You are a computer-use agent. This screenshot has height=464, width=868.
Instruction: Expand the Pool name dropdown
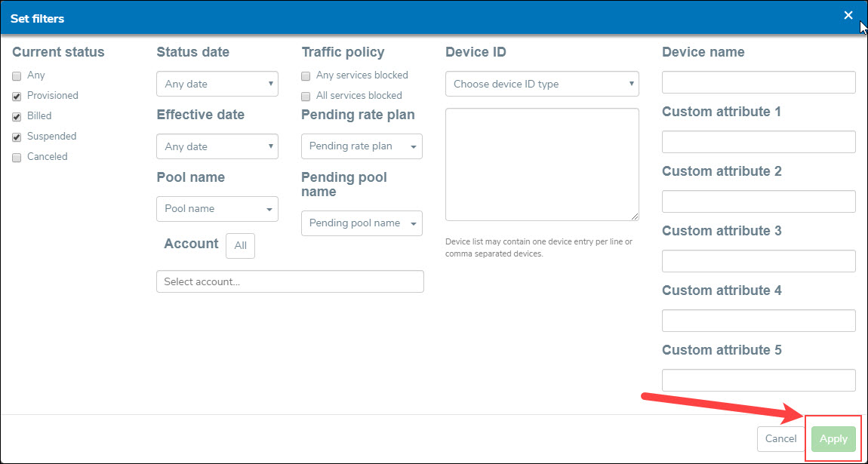coord(217,209)
